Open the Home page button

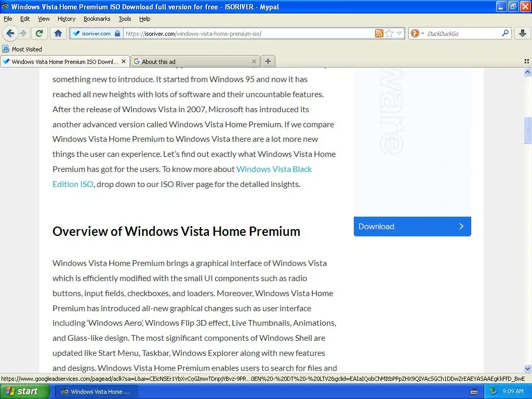tap(58, 33)
